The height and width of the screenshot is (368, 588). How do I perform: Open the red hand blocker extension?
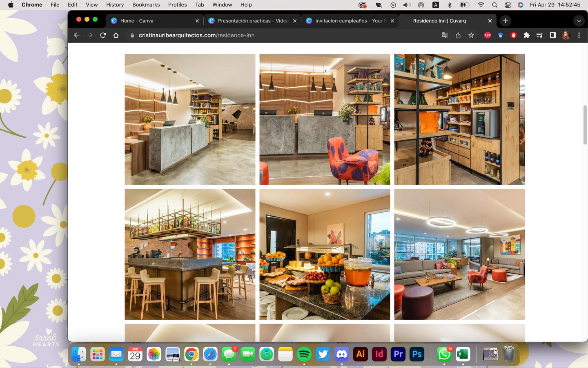click(514, 35)
